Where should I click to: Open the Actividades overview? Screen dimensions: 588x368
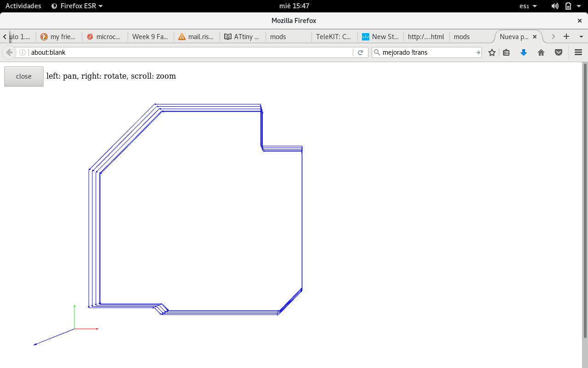pos(23,6)
